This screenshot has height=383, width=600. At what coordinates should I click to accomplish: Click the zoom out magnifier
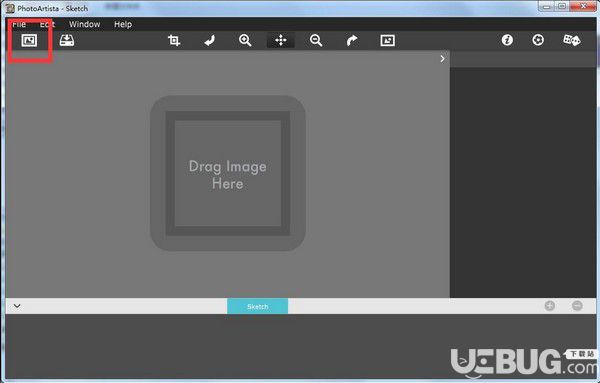pos(316,40)
